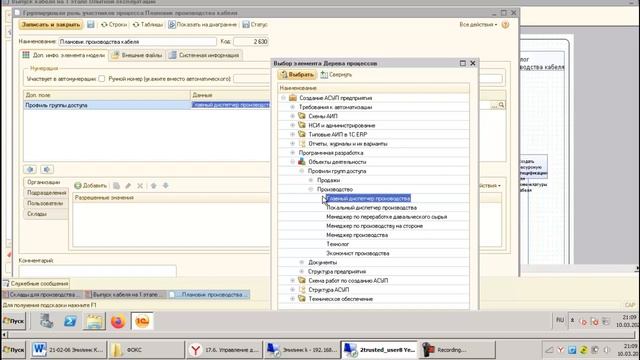Open the Организации side tab
Viewport: 640px width, 360px height.
click(x=44, y=182)
